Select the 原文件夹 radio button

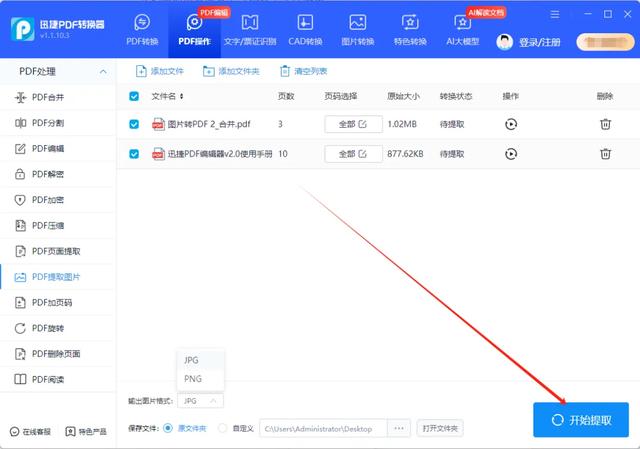pos(167,428)
